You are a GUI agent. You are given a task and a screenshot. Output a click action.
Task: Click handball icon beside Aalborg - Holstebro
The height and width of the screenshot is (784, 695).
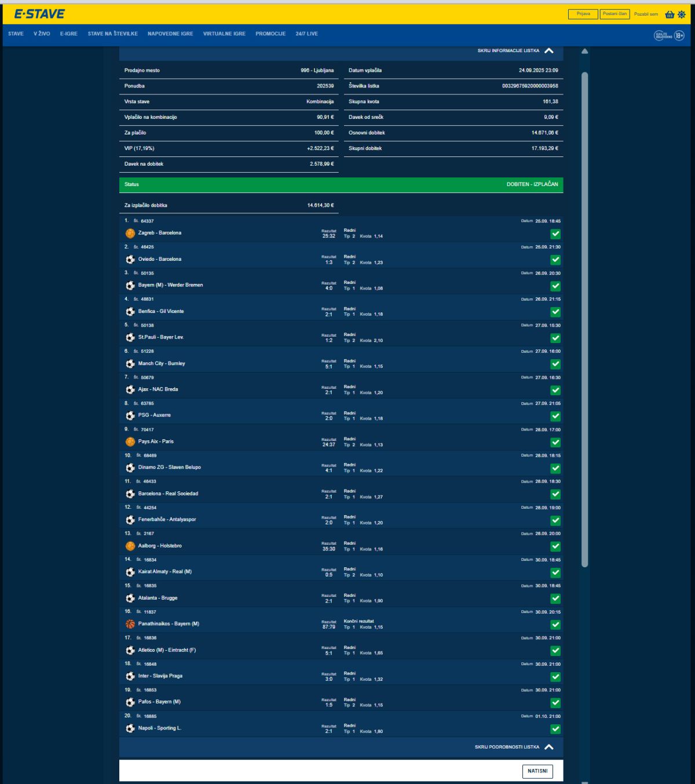130,546
